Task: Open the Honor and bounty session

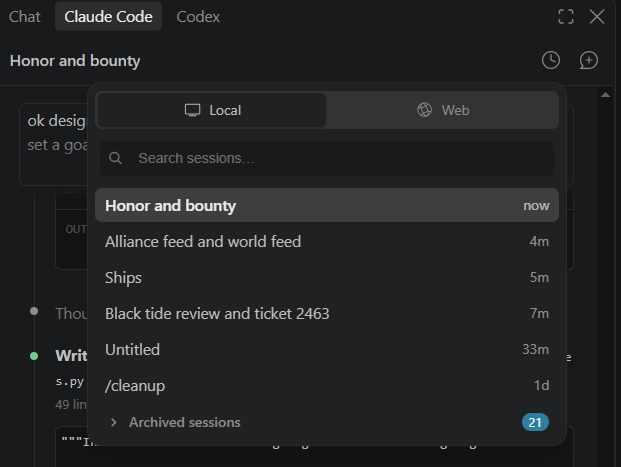Action: [327, 206]
